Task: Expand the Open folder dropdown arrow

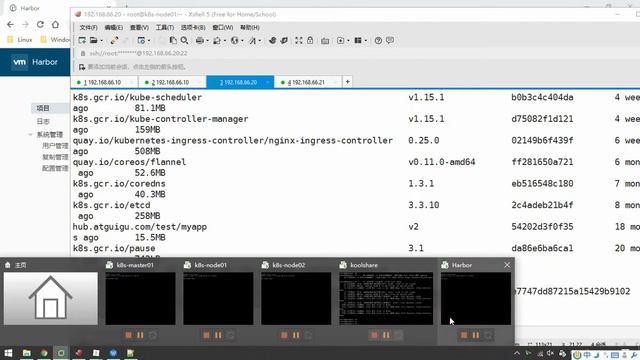Action: (x=101, y=41)
